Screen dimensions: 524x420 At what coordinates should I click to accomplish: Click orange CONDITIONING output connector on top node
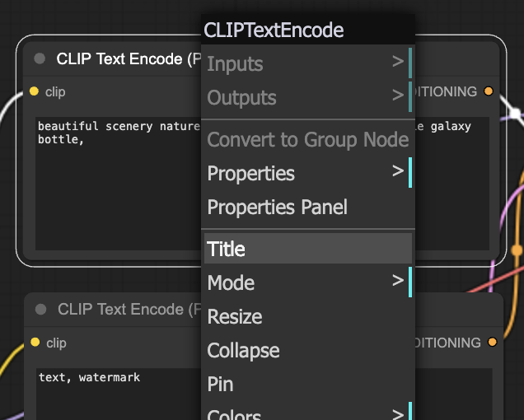(489, 91)
